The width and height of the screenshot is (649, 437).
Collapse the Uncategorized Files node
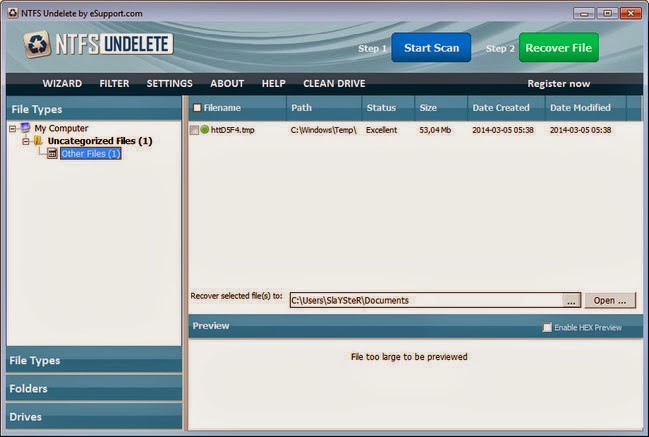(x=26, y=142)
